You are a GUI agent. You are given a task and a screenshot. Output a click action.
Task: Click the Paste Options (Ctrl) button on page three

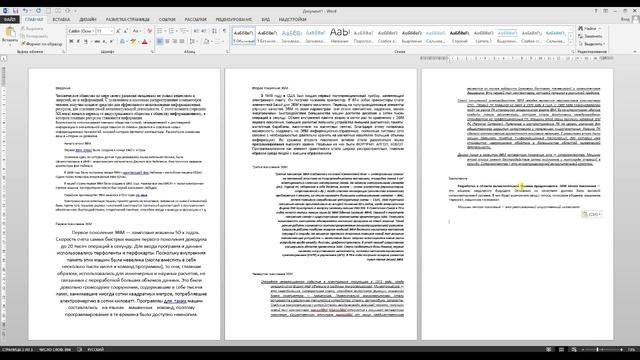pos(591,214)
